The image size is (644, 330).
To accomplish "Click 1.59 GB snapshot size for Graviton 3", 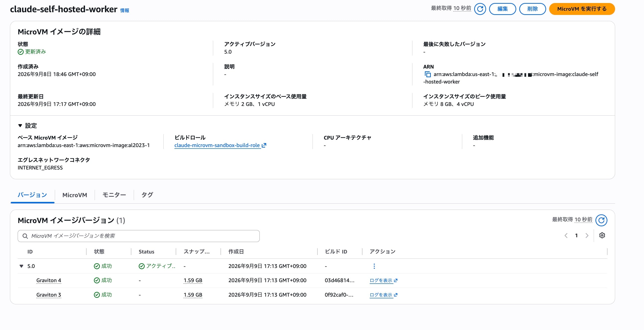I will pos(193,295).
